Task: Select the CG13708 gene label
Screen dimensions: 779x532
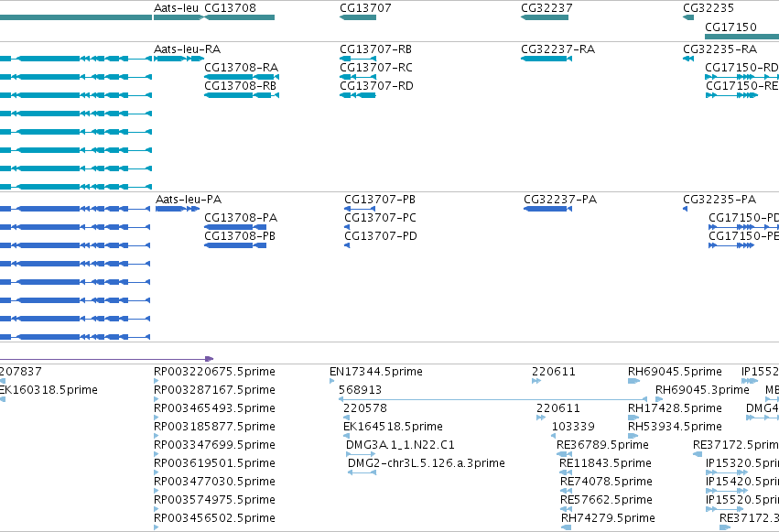Action: pos(230,8)
